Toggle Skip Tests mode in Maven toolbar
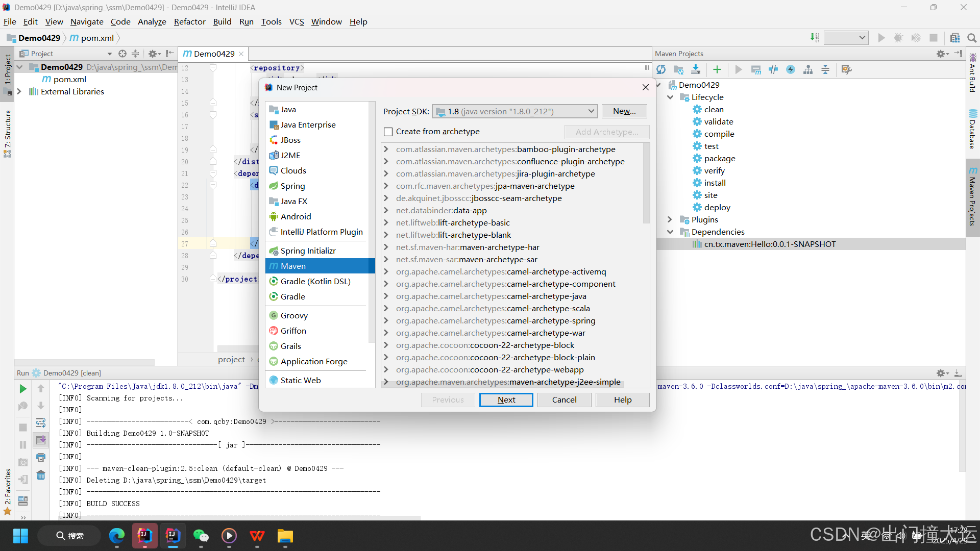Image resolution: width=980 pixels, height=551 pixels. (791, 69)
